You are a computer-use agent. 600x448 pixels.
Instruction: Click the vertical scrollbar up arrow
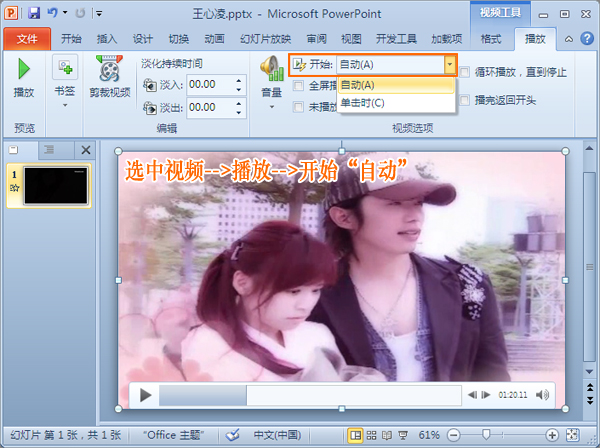click(589, 148)
